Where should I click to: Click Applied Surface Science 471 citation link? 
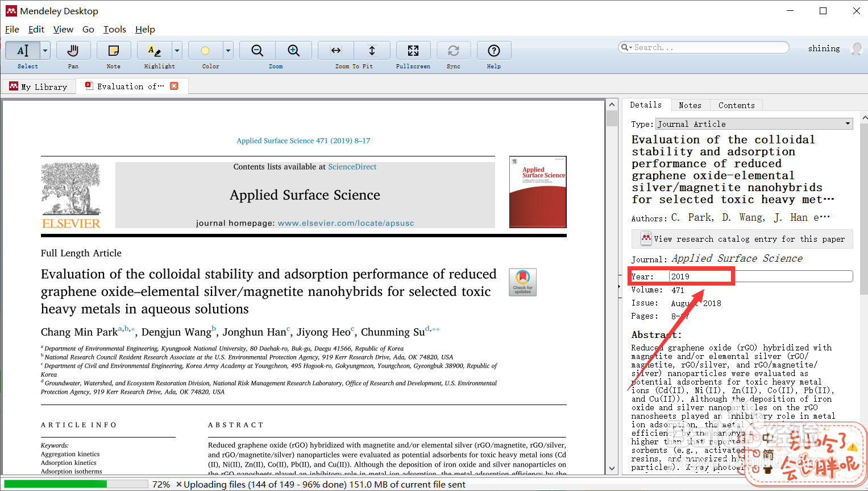click(303, 141)
